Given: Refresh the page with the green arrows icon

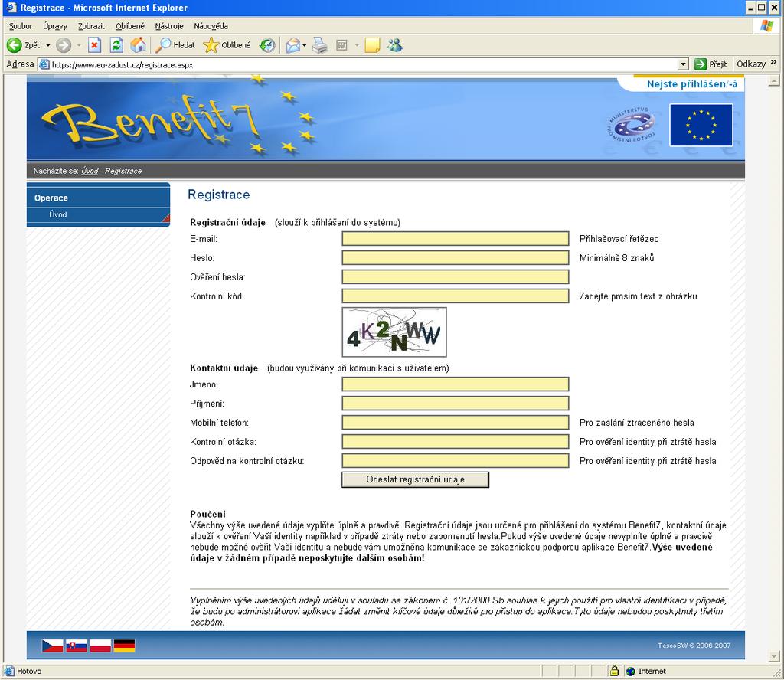Looking at the screenshot, I should coord(117,45).
